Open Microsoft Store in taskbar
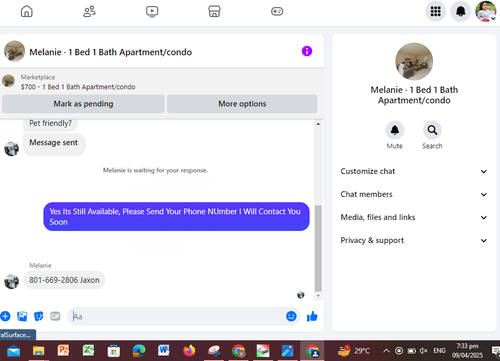This screenshot has height=361, width=500. [x=114, y=351]
